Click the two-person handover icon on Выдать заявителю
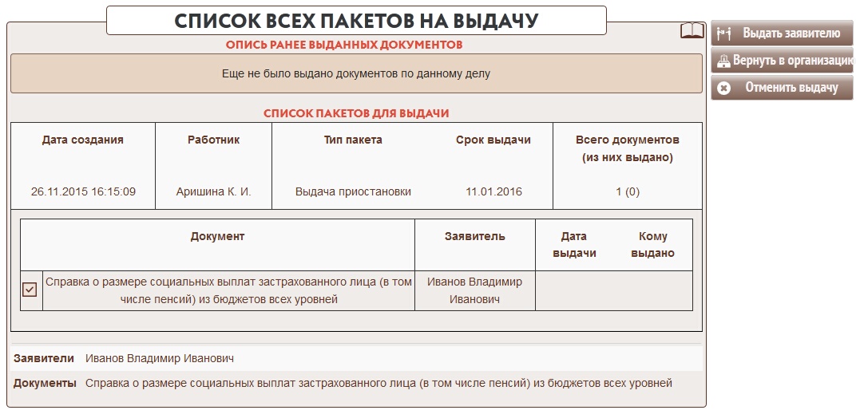The image size is (868, 414). (724, 34)
